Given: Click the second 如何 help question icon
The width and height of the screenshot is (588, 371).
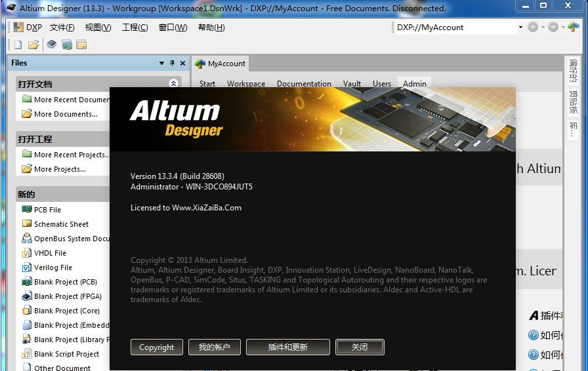Looking at the screenshot, I should [534, 354].
